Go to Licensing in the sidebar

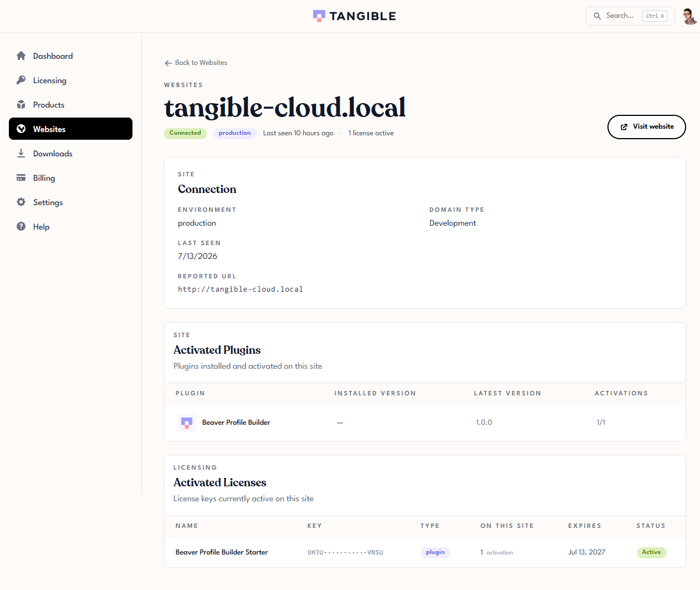[x=70, y=80]
